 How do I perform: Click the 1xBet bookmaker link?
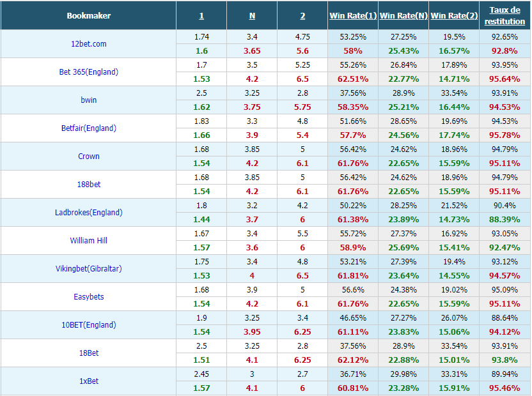point(88,381)
